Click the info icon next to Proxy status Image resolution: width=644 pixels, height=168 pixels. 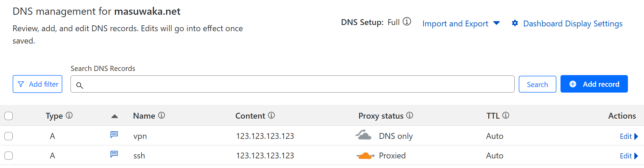click(410, 115)
